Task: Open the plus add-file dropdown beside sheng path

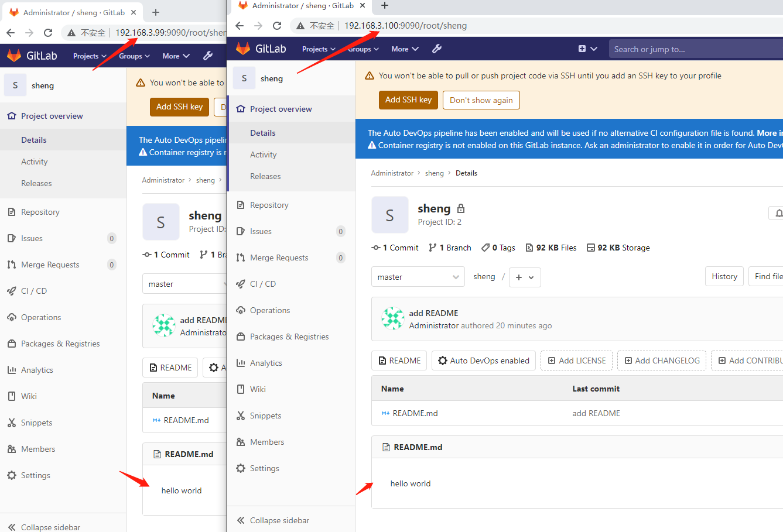Action: [525, 277]
